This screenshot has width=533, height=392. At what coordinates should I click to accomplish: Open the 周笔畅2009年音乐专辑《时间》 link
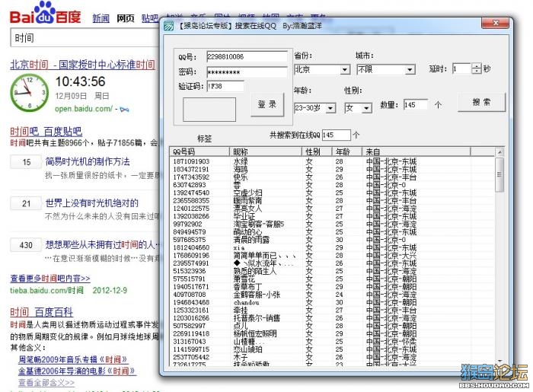tap(73, 359)
